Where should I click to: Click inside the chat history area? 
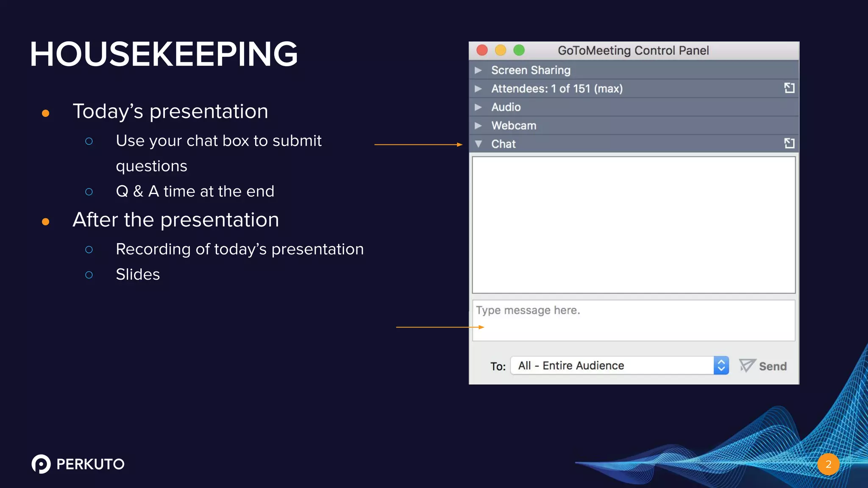[634, 225]
